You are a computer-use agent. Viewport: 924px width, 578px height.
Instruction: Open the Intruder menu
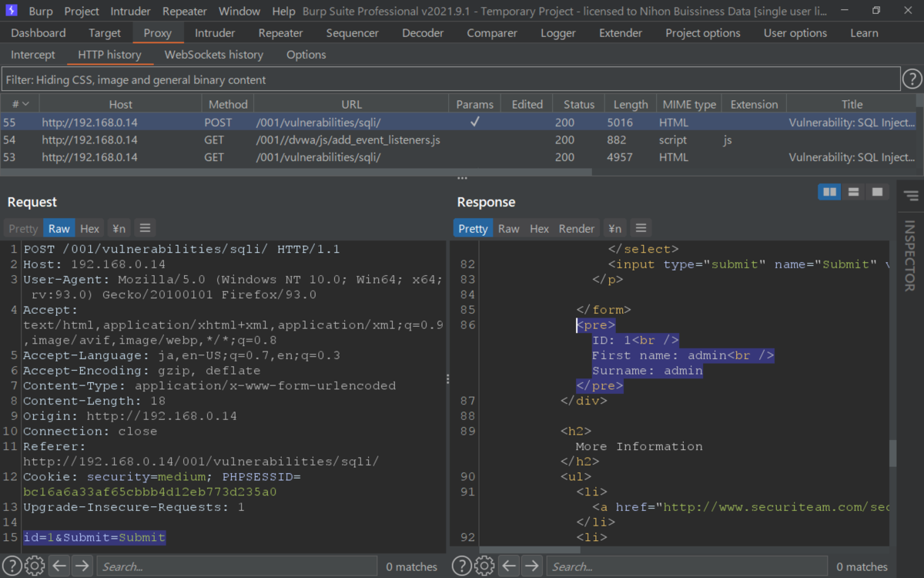coord(131,12)
